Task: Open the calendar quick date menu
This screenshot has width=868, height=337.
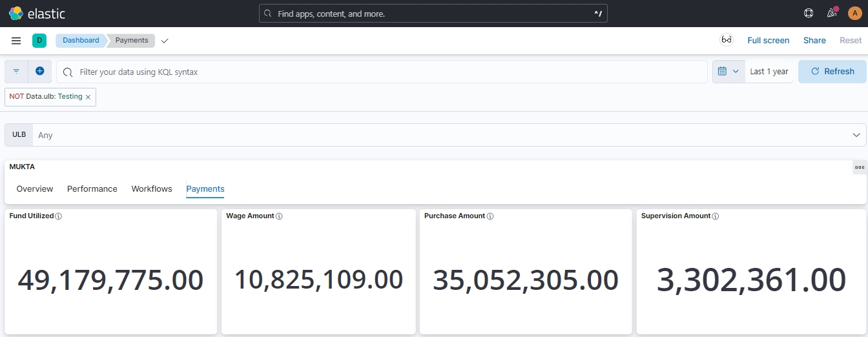Action: pyautogui.click(x=728, y=72)
